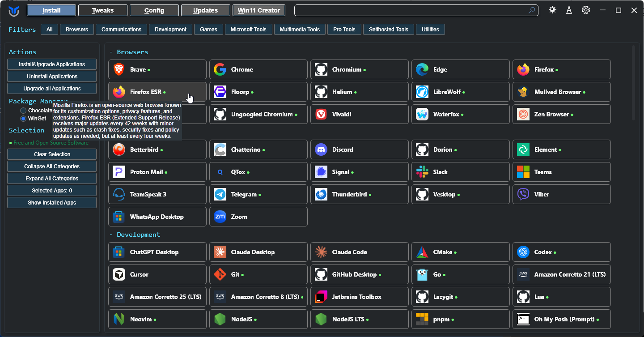The image size is (644, 337).
Task: Click Expand All Categories
Action: pos(52,179)
